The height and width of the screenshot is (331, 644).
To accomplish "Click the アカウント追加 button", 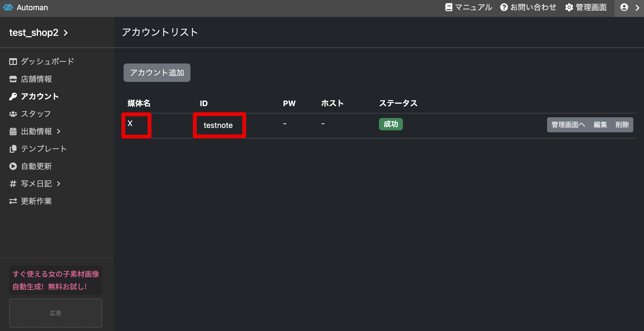I will click(157, 73).
